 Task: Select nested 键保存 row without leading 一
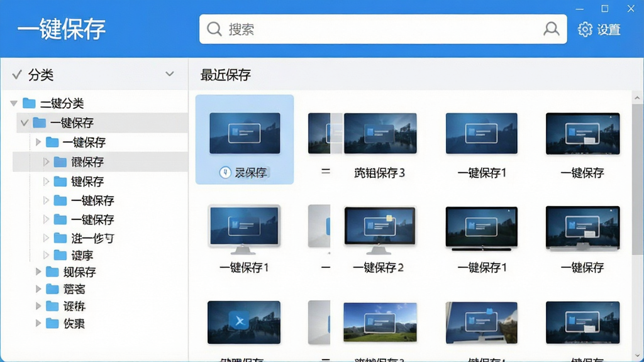87,182
